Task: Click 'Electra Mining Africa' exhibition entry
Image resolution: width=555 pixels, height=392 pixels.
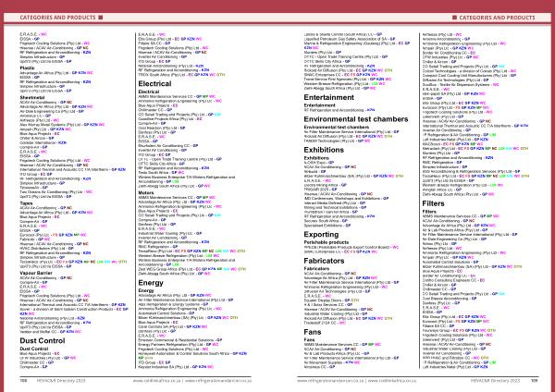Action: point(326,185)
